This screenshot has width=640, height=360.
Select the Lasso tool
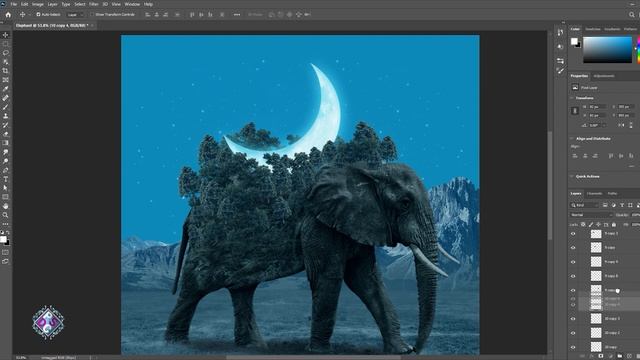5,53
